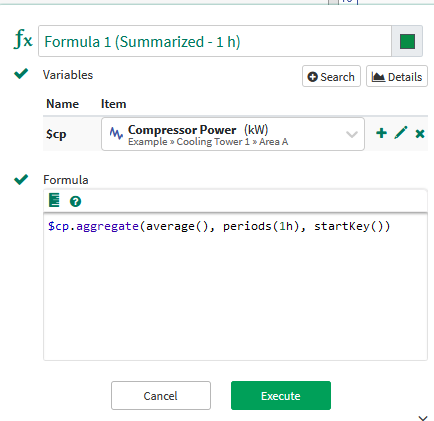Click the fx formula icon
The width and height of the screenshot is (434, 421).
pos(23,39)
